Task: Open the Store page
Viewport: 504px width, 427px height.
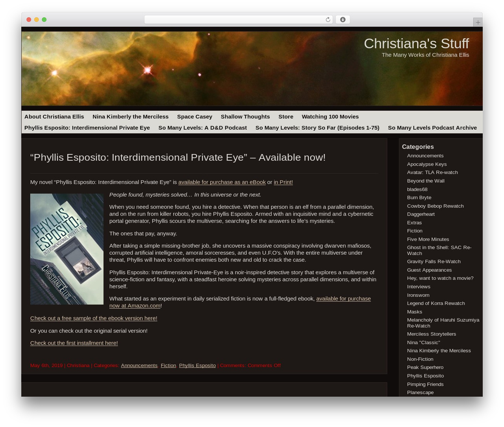Action: coord(286,117)
